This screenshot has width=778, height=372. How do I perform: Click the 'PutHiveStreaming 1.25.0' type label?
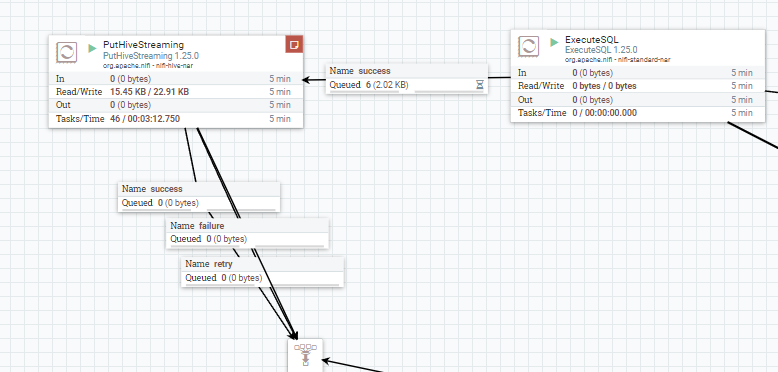[151, 56]
